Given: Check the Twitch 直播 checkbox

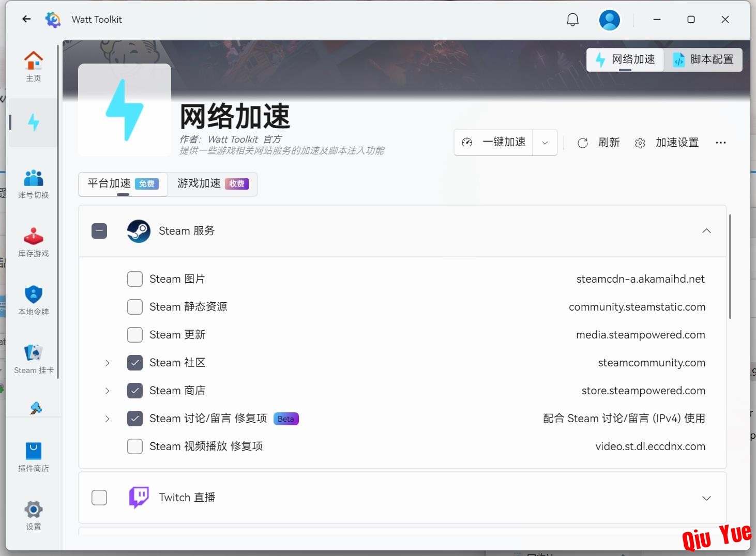Looking at the screenshot, I should point(99,498).
